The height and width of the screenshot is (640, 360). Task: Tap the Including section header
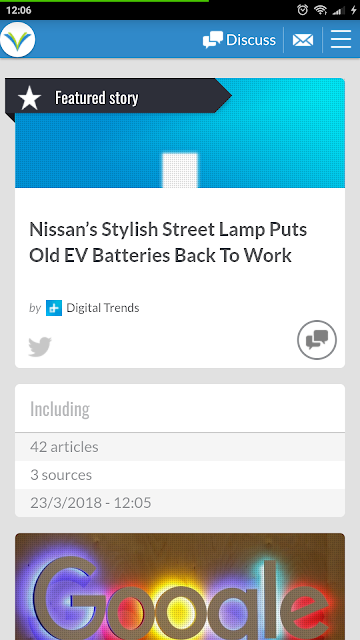click(x=60, y=409)
